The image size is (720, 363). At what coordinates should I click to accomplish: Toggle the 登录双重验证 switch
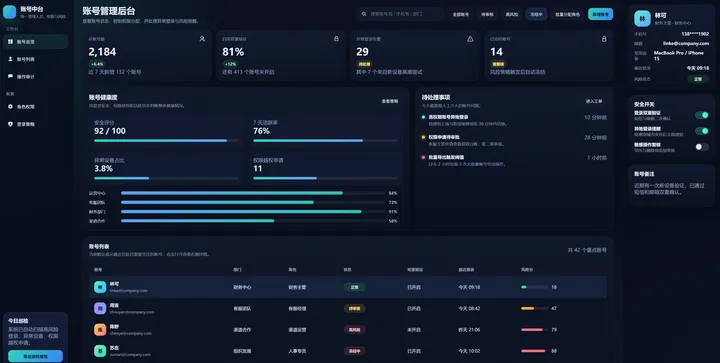click(702, 115)
